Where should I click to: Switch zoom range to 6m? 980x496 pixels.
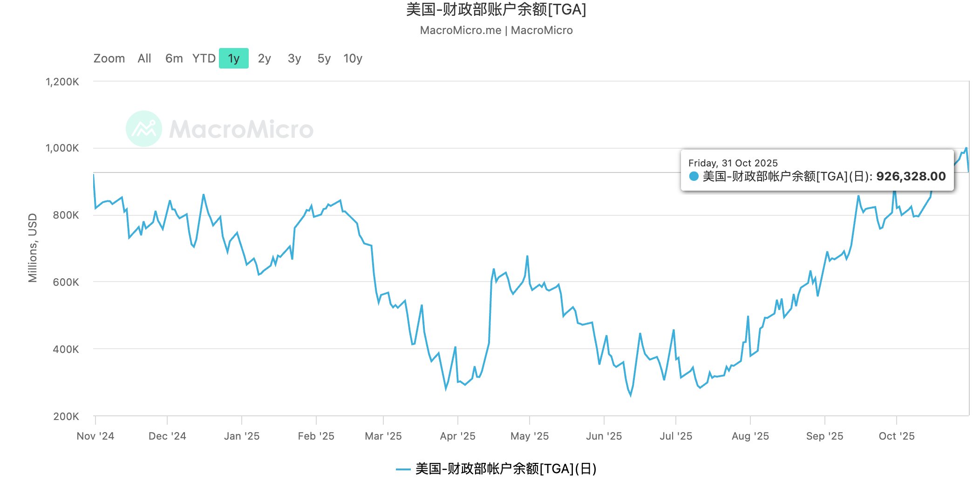174,58
